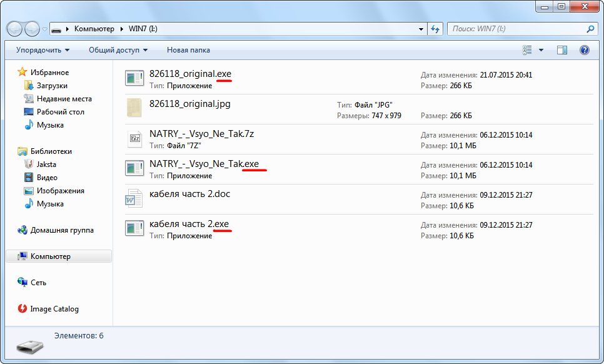Viewport: 604px width, 364px height.
Task: Open the Общий доступ menu
Action: click(x=118, y=50)
